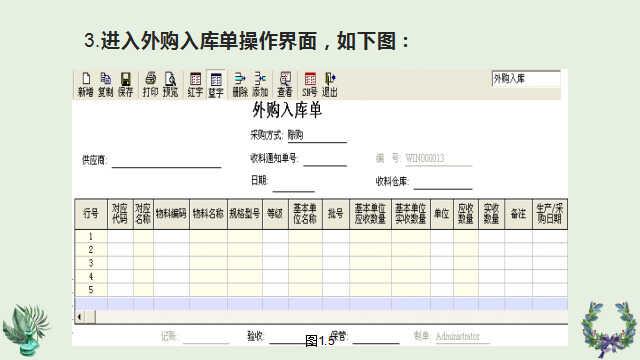
Task: Click the 外购入库 field at top right
Action: 526,78
